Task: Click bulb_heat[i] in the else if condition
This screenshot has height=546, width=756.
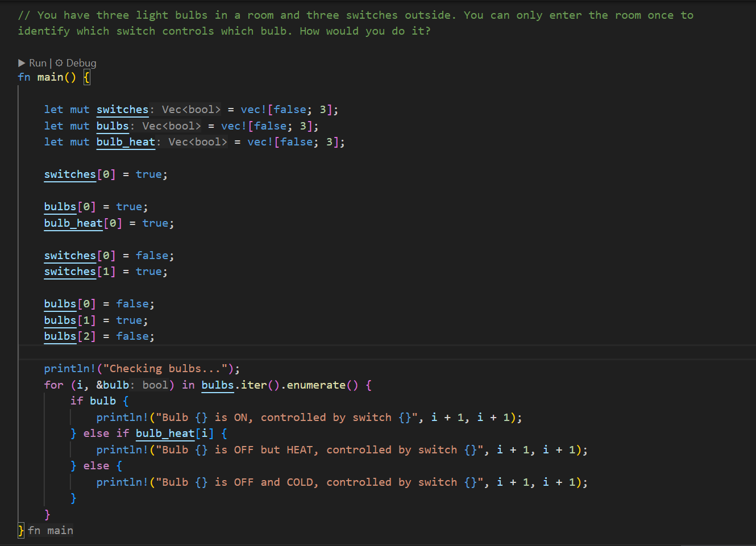Action: [175, 434]
